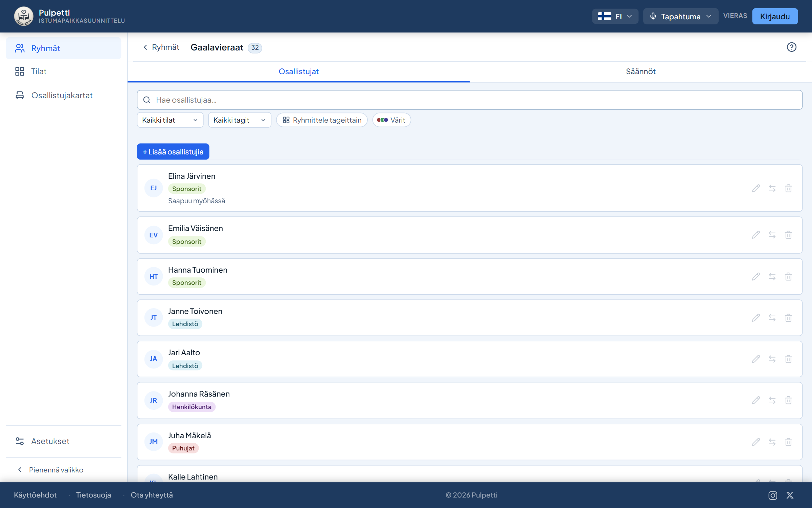Open the Ota yhteyttä footer link
The width and height of the screenshot is (812, 508).
(152, 495)
